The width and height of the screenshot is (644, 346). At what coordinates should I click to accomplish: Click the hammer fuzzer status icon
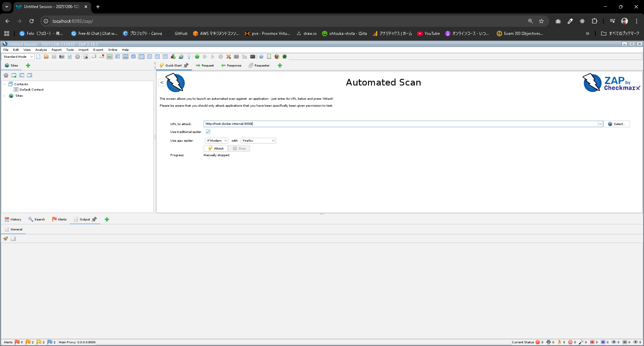coord(581,342)
